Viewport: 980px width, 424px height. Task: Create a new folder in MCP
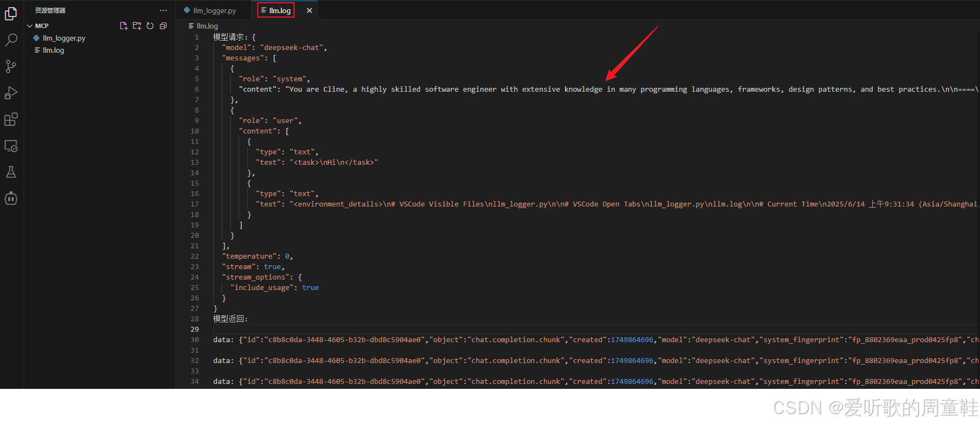point(137,26)
